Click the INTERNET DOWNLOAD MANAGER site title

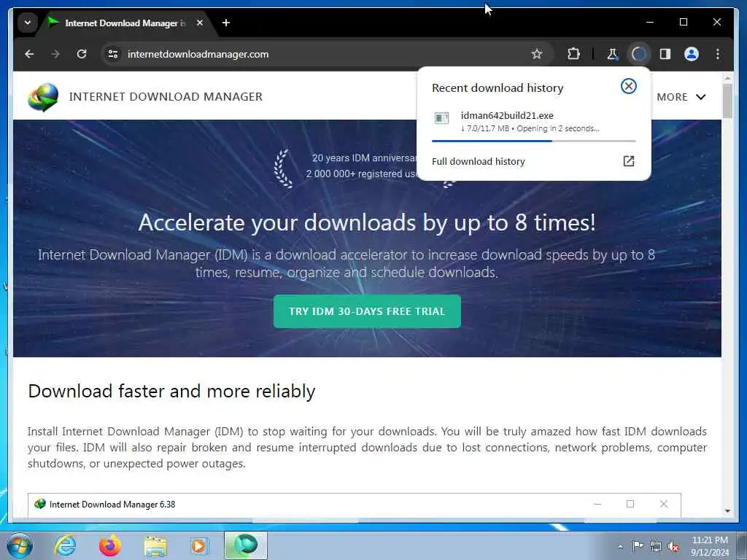tap(166, 97)
